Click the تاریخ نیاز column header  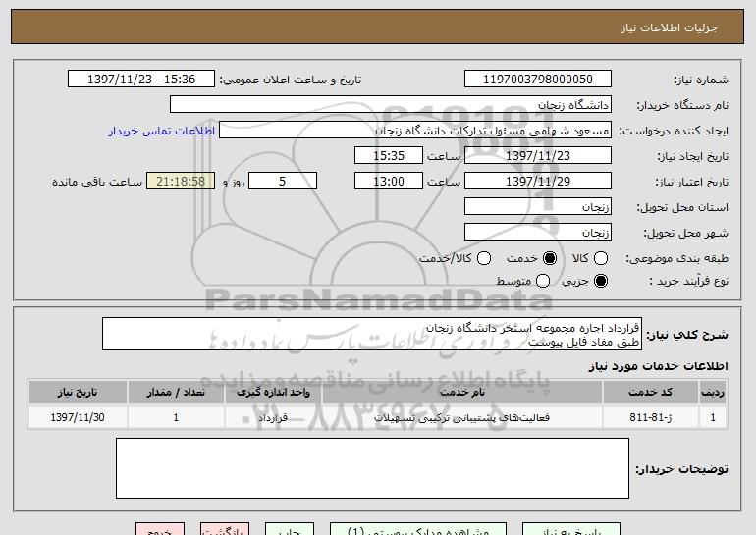click(x=78, y=393)
